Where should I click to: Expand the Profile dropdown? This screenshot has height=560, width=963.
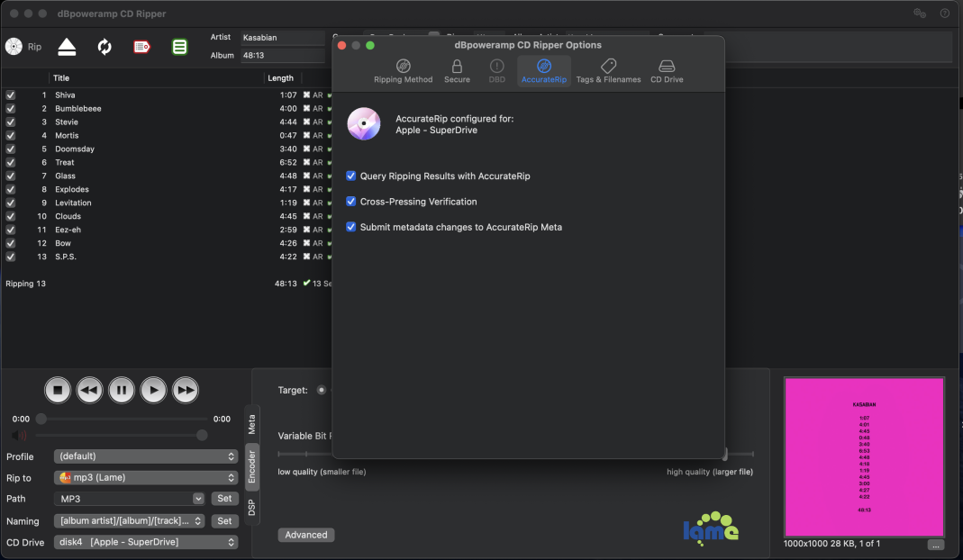(145, 456)
